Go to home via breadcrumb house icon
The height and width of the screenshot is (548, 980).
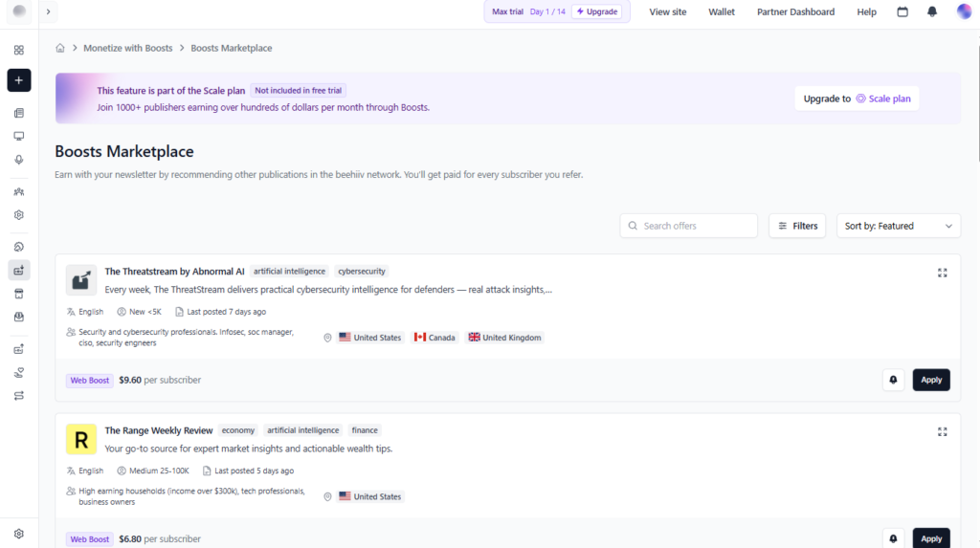click(x=60, y=48)
